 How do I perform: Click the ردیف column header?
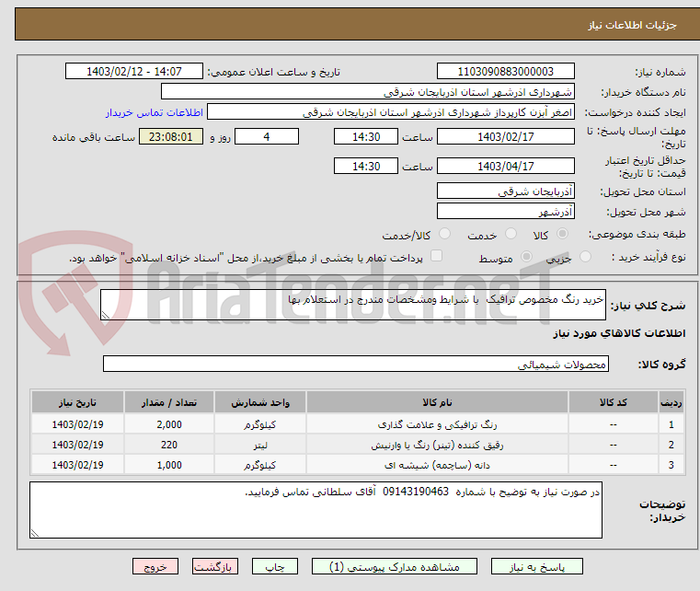point(671,402)
